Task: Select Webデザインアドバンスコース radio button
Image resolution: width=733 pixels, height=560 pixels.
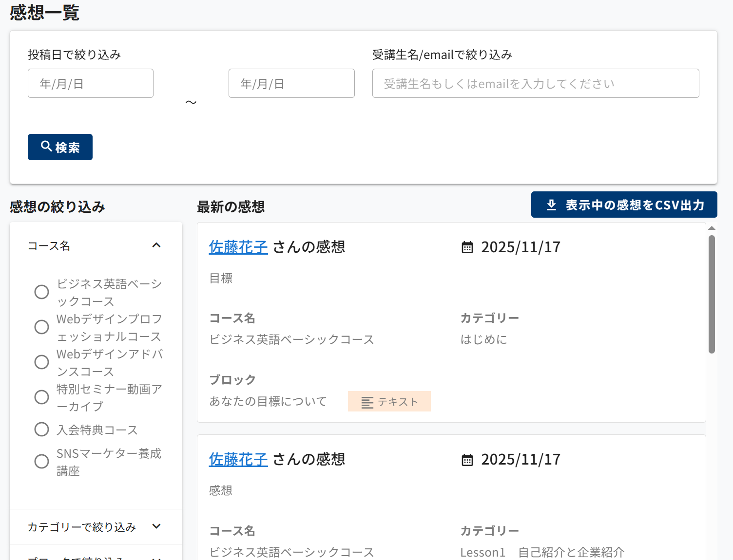Action: (x=42, y=362)
